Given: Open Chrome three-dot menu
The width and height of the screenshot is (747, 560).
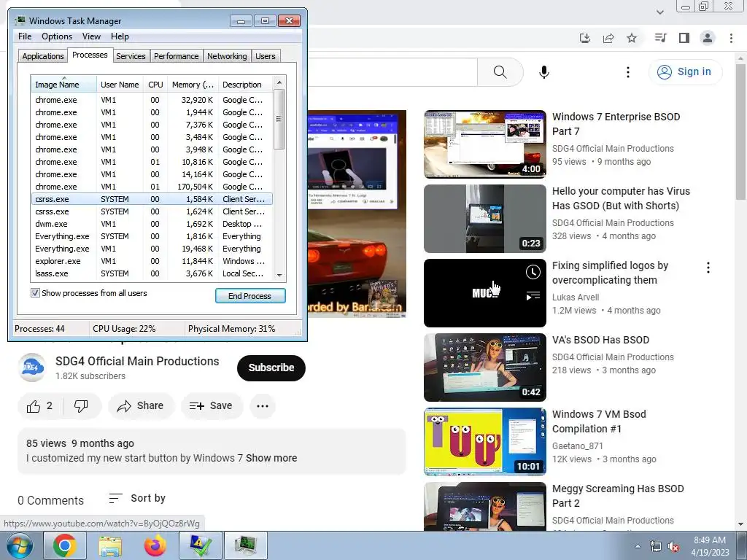Looking at the screenshot, I should click(x=731, y=38).
